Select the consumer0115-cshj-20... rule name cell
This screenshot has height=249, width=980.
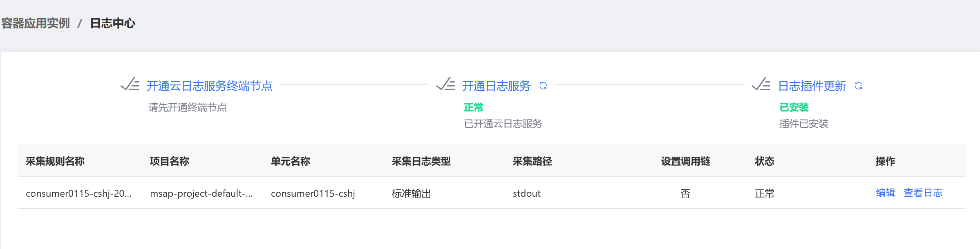pyautogui.click(x=79, y=193)
